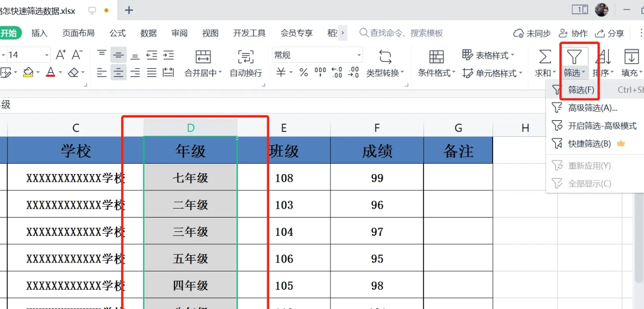
Task: Open the 单元格样式 cell style menu
Action: [492, 73]
